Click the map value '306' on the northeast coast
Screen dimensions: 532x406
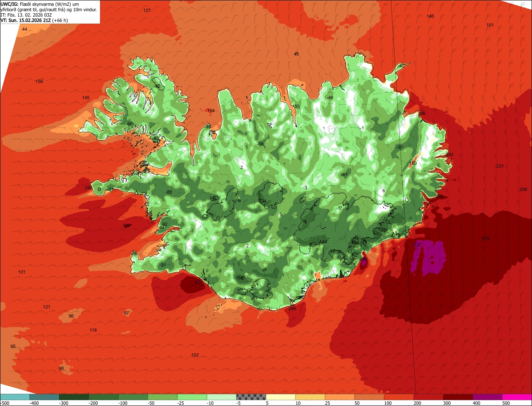point(421,114)
